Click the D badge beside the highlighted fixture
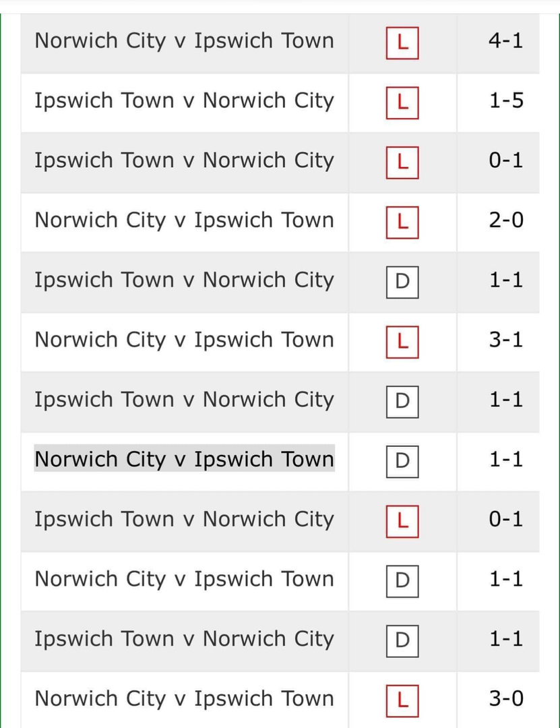This screenshot has width=560, height=728. pos(402,462)
